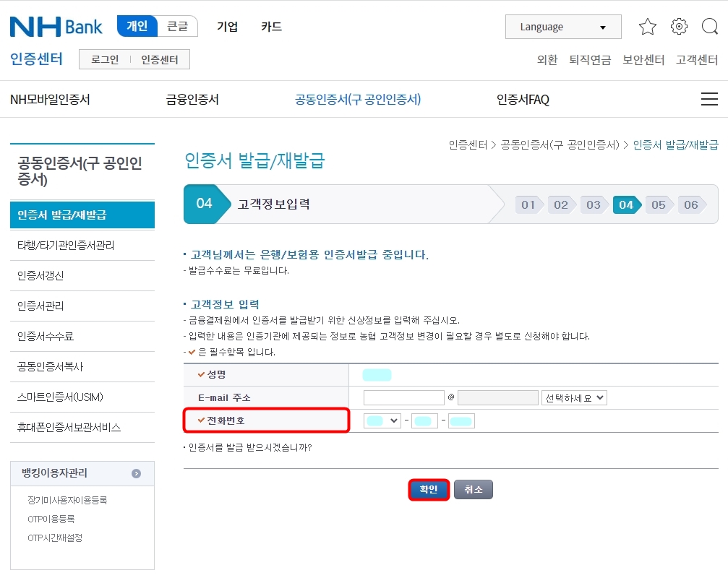
Task: Open the settings gear icon
Action: [678, 26]
